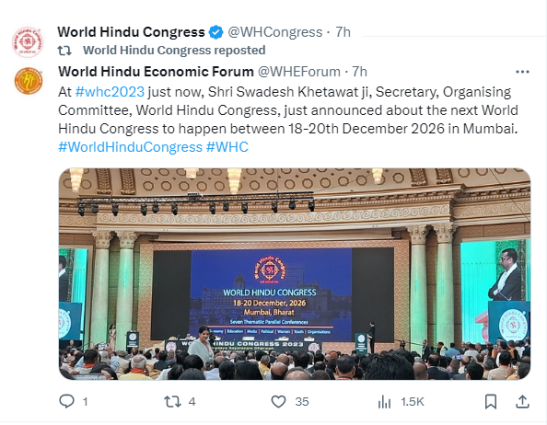Open the #WorldHinduCongress hashtag
This screenshot has width=547, height=425.
coord(130,147)
